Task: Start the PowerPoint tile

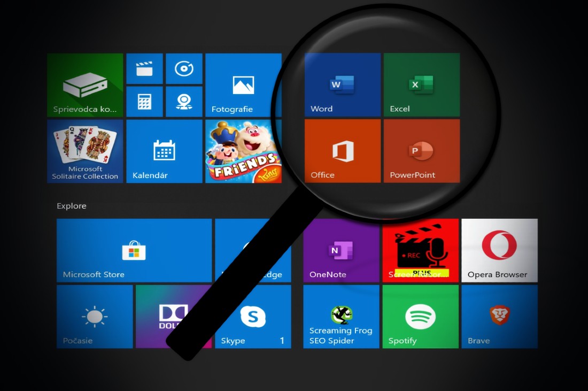Action: click(422, 151)
